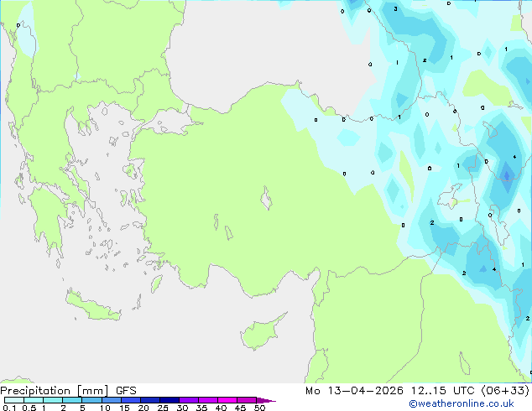Click legend scale label "50"
Image resolution: width=532 pixels, height=411 pixels.
(x=259, y=408)
